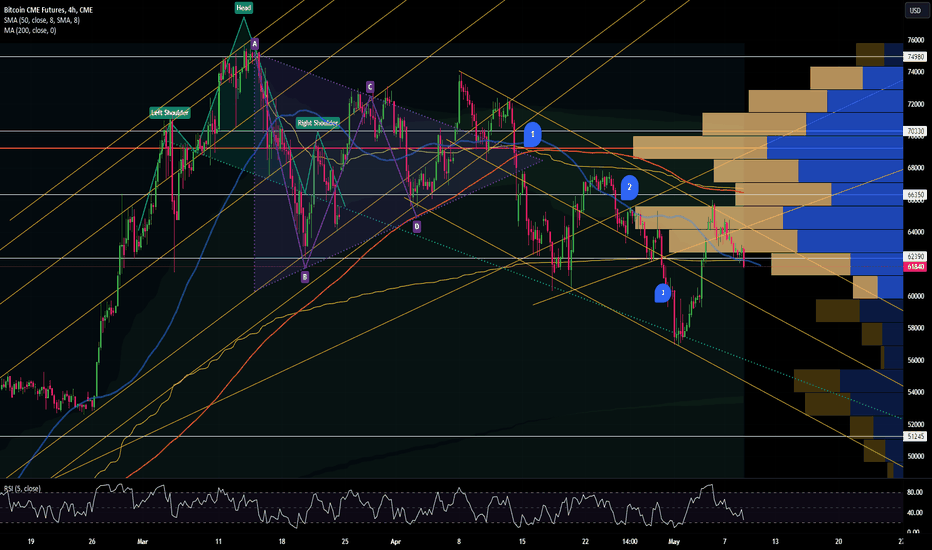The image size is (932, 550).
Task: Click the Mar label on the time axis
Action: [142, 542]
